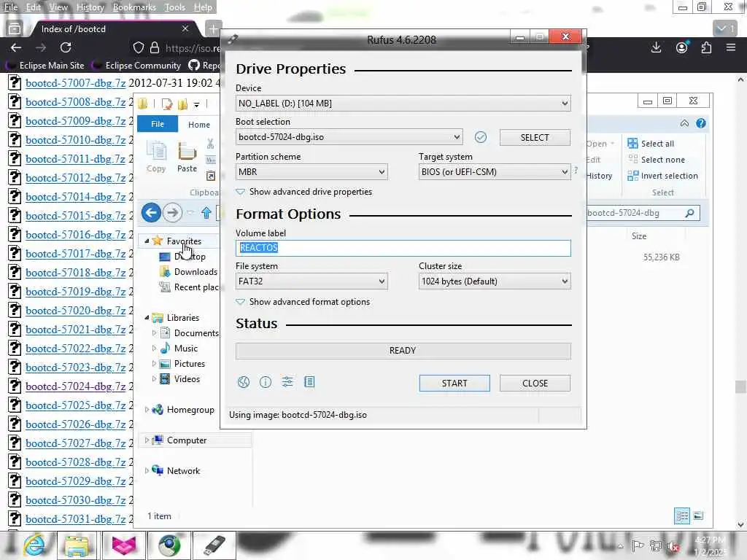The image size is (747, 560).
Task: Click Explorer forward navigation arrow
Action: click(172, 212)
